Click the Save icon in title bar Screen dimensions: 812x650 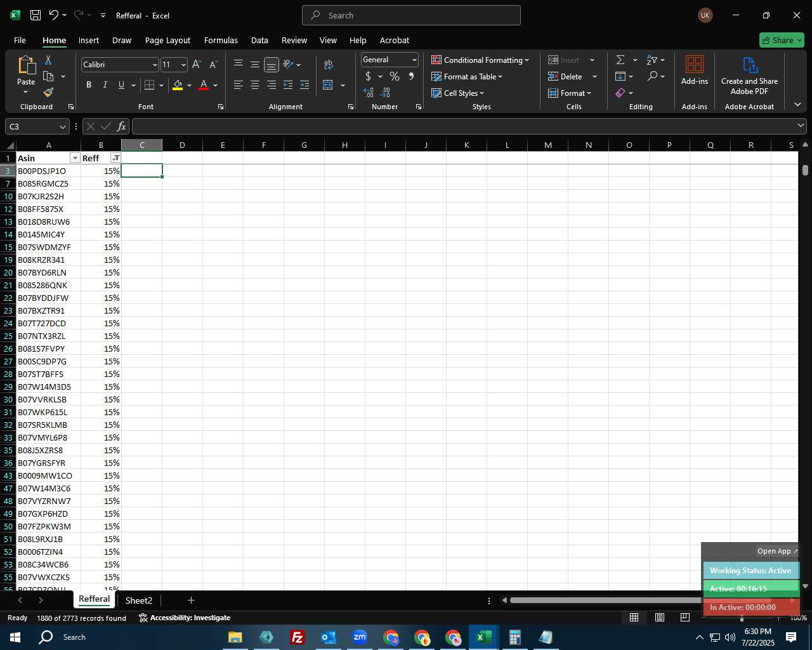[x=36, y=15]
